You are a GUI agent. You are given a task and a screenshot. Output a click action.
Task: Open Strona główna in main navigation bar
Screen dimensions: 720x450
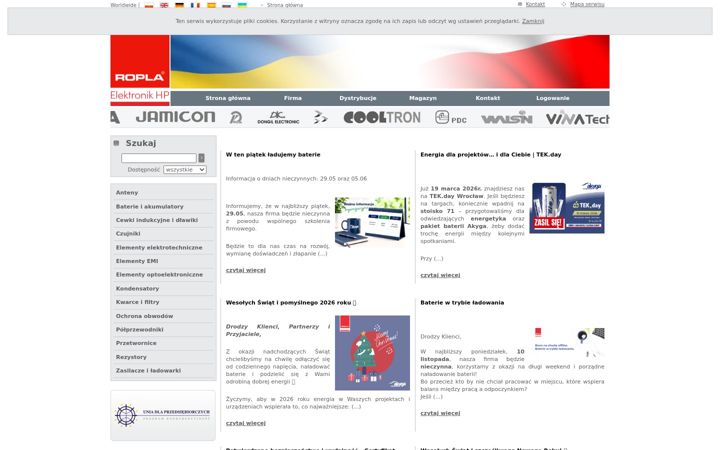(x=228, y=98)
